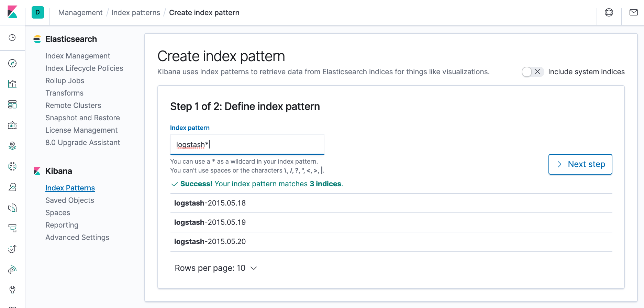Viewport: 644px width, 308px height.
Task: Toggle Include system indices switch
Action: click(533, 72)
